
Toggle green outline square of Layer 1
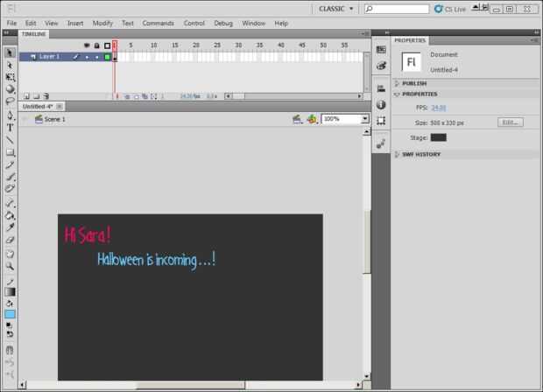108,57
